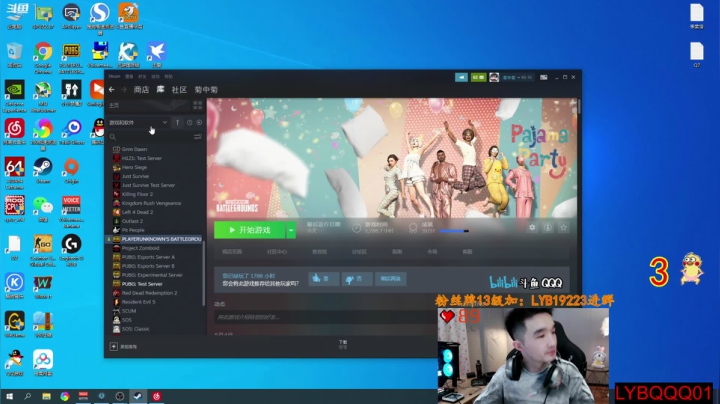Click the Steam back navigation arrow
The height and width of the screenshot is (404, 720).
pyautogui.click(x=112, y=90)
